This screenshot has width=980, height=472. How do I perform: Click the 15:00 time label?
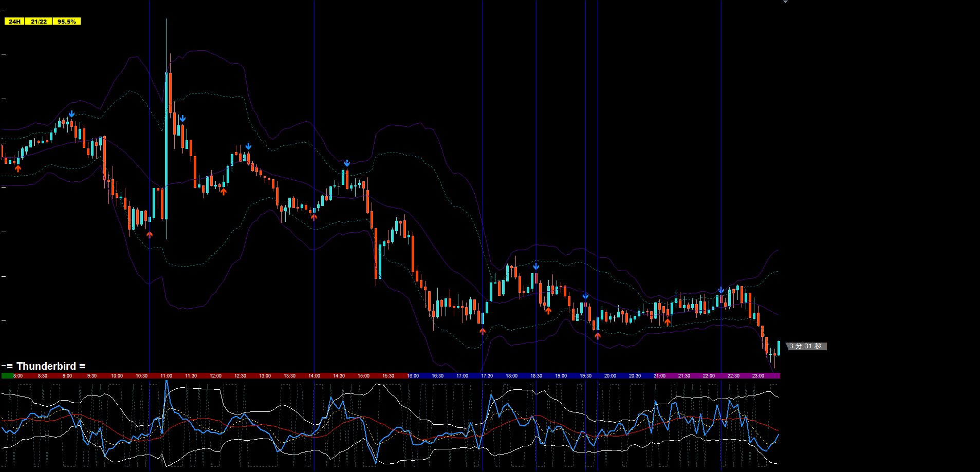(363, 376)
